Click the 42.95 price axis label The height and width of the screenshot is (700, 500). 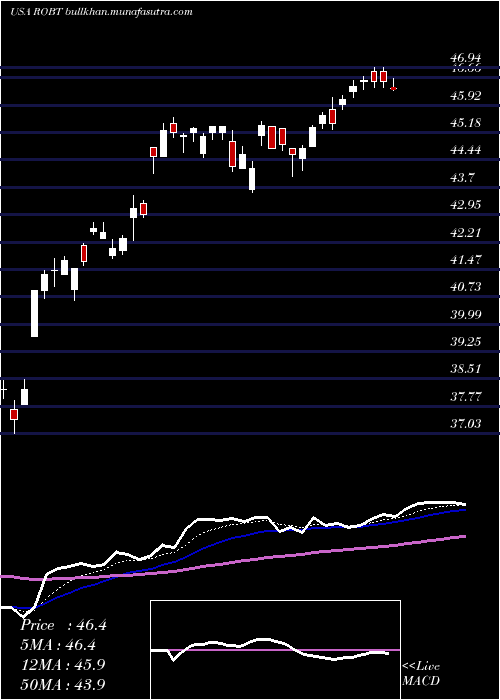coord(466,205)
